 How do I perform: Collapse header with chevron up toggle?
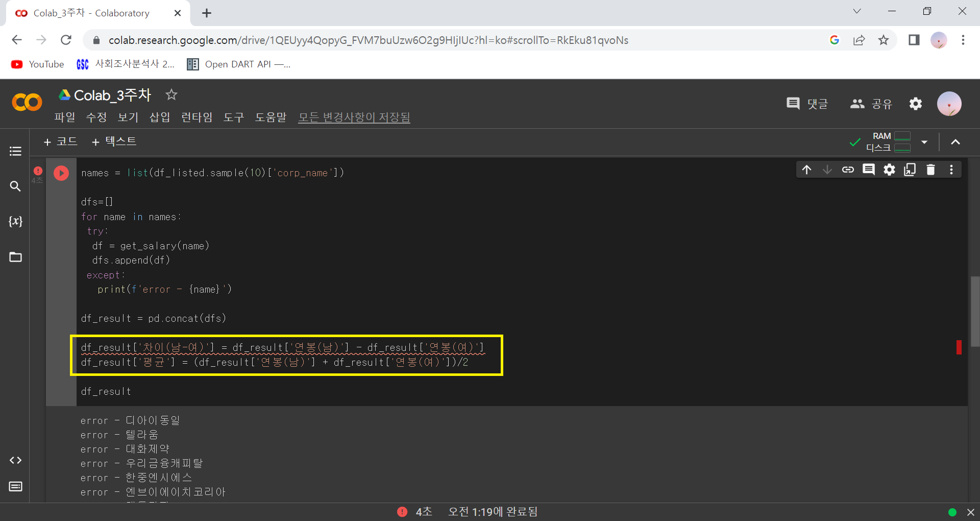click(955, 142)
